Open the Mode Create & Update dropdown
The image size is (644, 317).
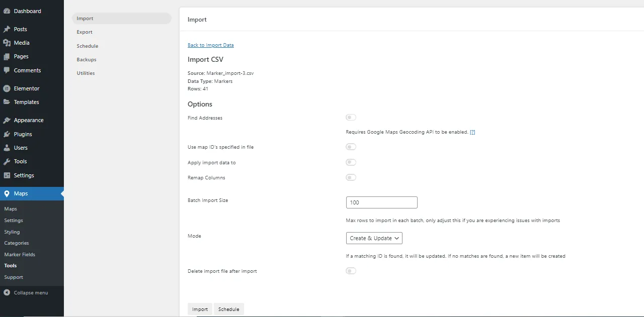point(374,238)
